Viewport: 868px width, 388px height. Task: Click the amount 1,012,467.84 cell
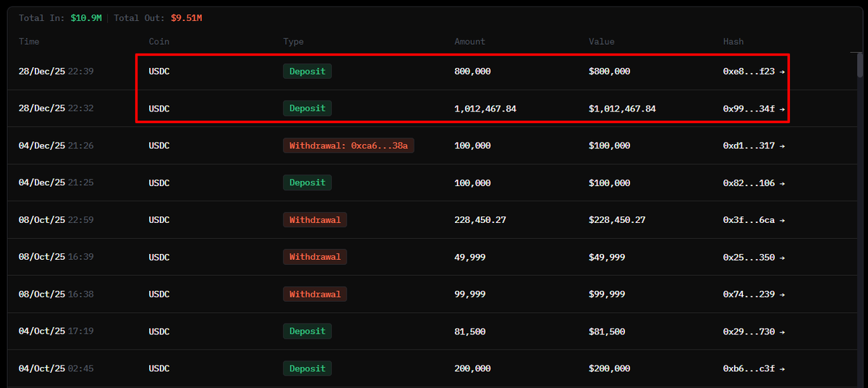(485, 109)
